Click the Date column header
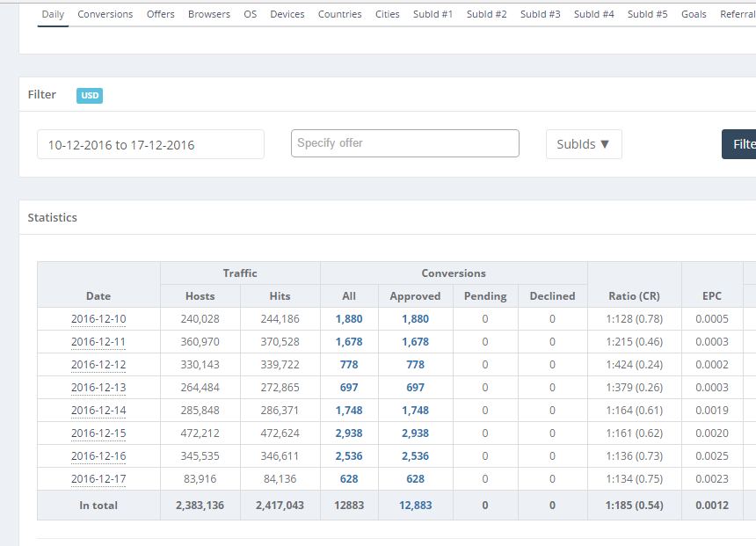756x546 pixels. tap(98, 296)
